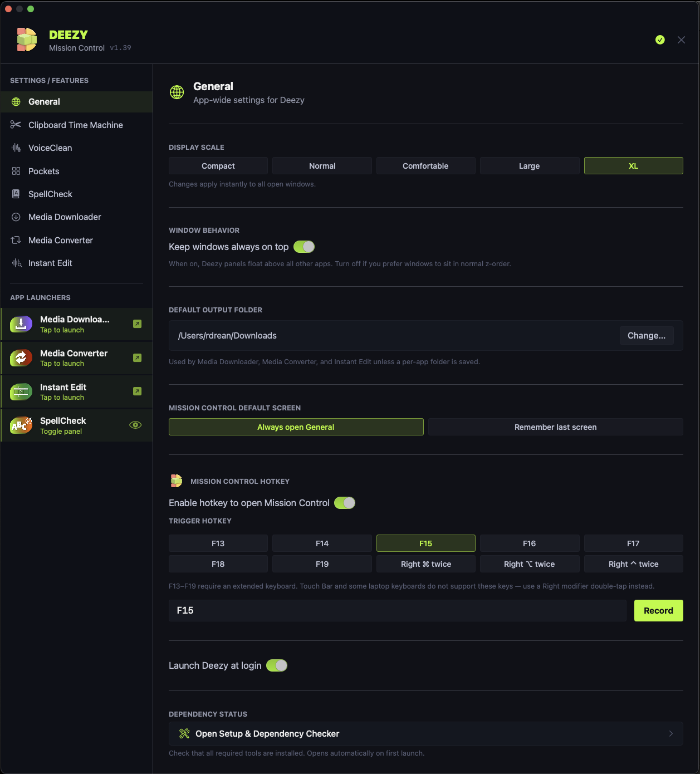Open Media Downloader settings in sidebar
This screenshot has width=700, height=774.
(77, 217)
